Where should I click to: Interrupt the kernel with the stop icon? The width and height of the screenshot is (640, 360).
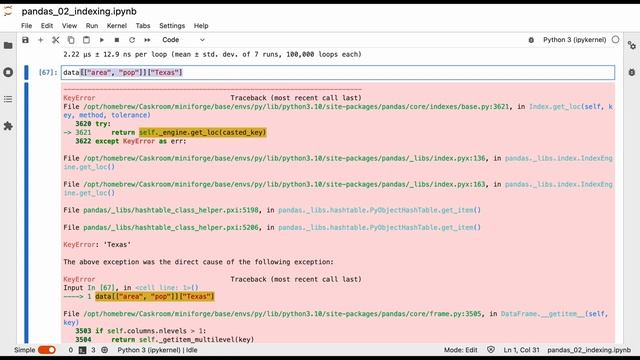click(x=117, y=40)
